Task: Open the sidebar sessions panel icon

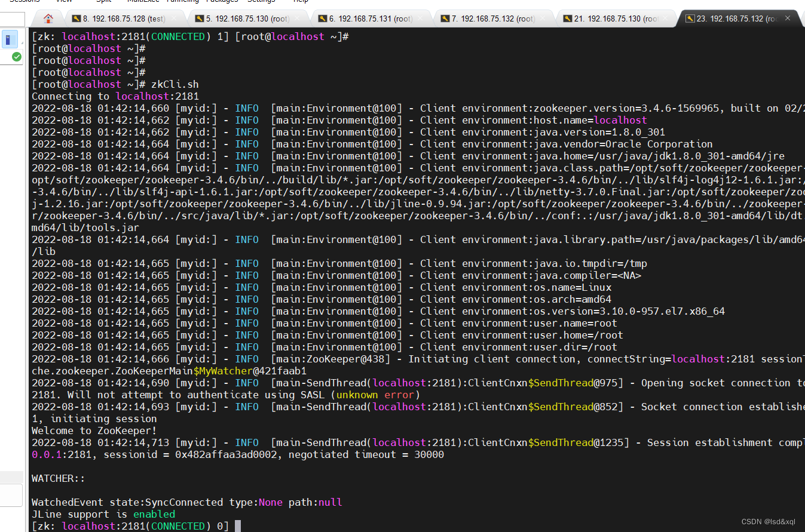Action: click(9, 39)
